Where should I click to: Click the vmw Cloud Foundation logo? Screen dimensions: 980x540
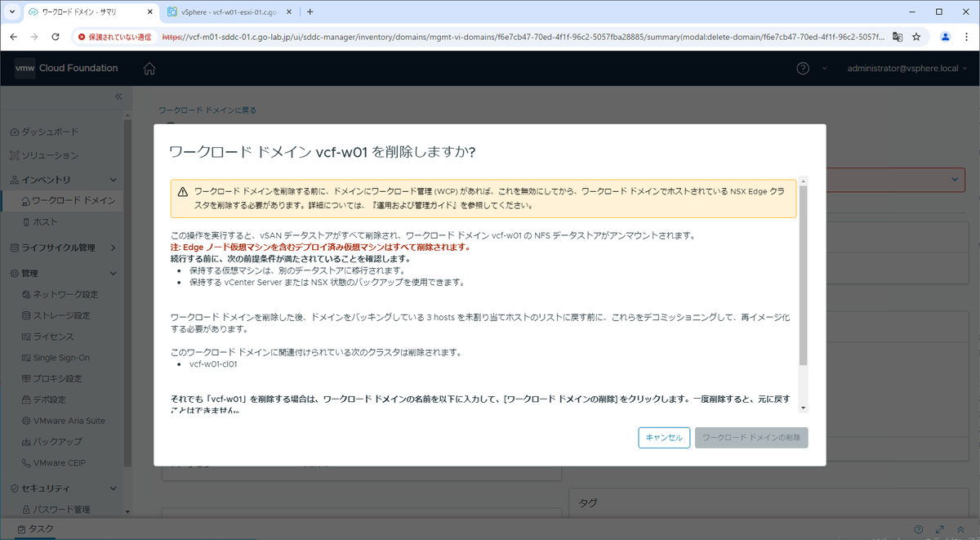click(x=66, y=69)
